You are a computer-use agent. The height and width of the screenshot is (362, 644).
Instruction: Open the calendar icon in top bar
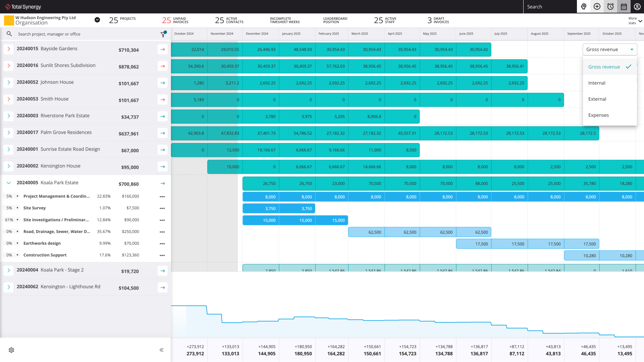(624, 7)
